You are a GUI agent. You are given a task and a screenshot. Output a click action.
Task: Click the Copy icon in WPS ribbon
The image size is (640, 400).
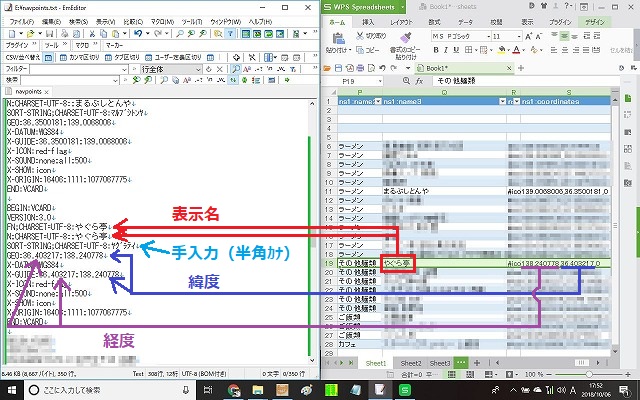(360, 50)
